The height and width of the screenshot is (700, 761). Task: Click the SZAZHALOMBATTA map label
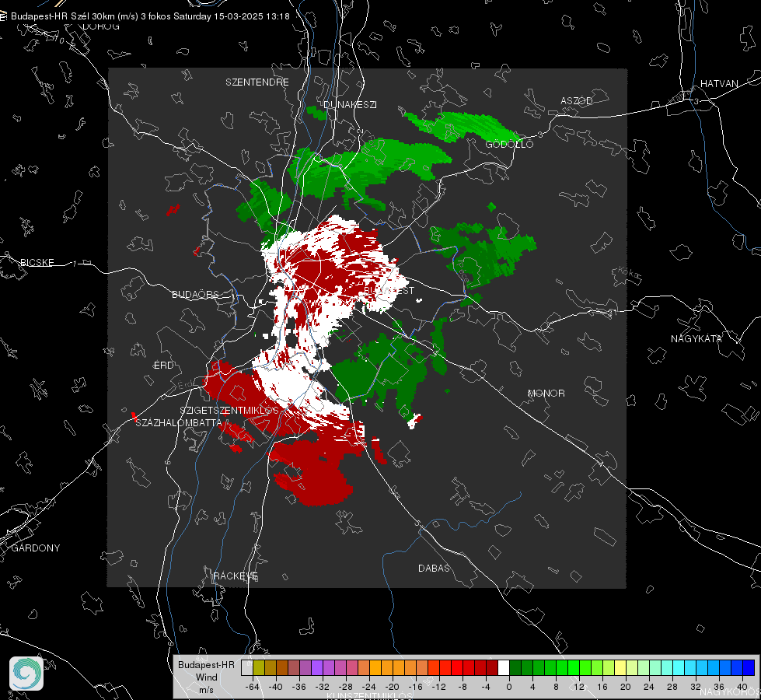tap(178, 423)
